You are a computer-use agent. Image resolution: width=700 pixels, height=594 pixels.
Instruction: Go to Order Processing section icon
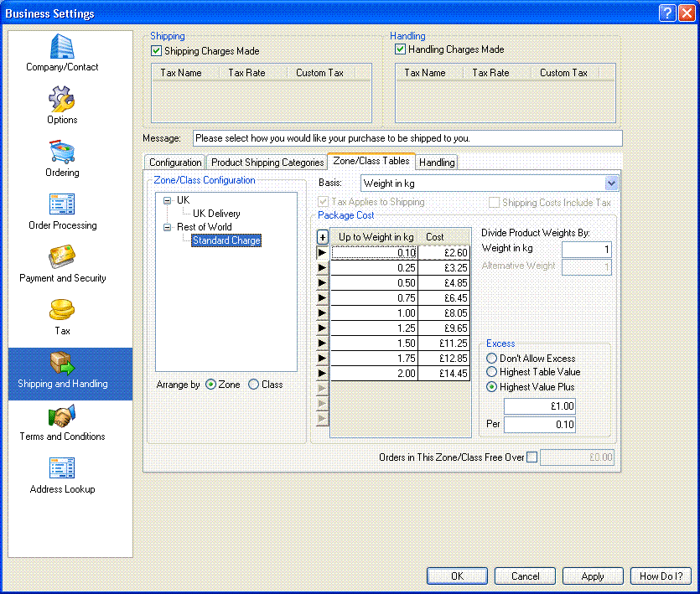[62, 206]
